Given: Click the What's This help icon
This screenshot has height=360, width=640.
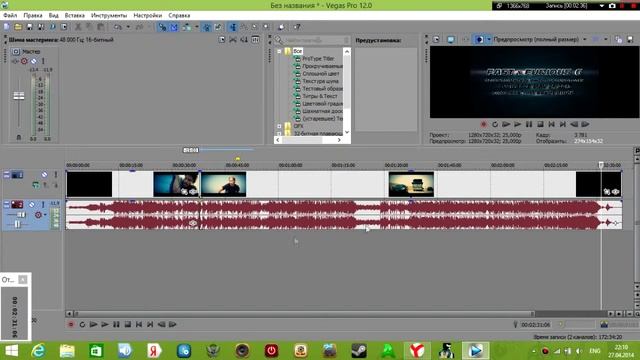Looking at the screenshot, I should (x=297, y=27).
